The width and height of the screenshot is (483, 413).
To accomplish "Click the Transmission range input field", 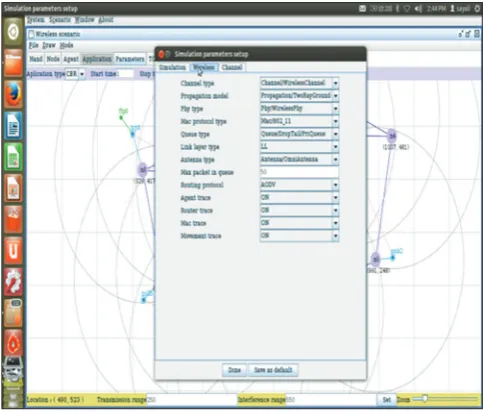I will (x=191, y=399).
